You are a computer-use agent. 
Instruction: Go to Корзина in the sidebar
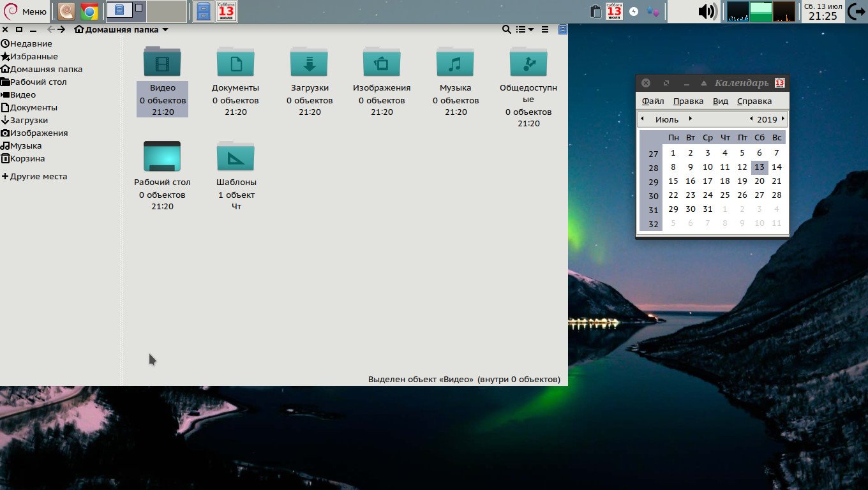pos(27,158)
